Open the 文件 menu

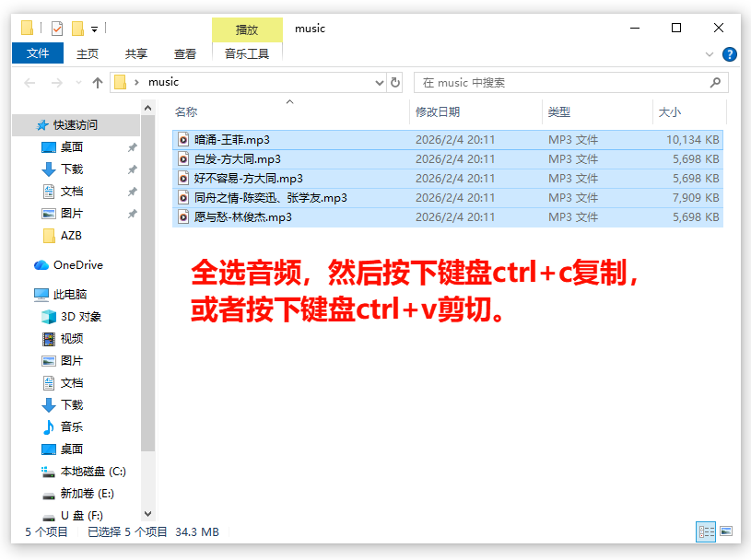(37, 53)
